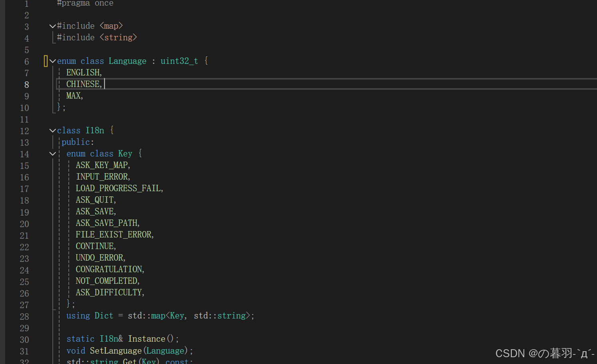Collapse the class I18n definition
Viewport: 597px width, 364px height.
click(x=52, y=130)
